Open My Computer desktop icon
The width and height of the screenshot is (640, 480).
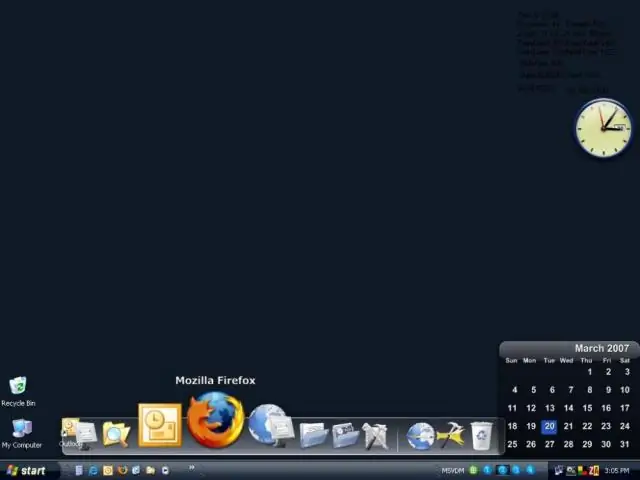click(x=21, y=432)
